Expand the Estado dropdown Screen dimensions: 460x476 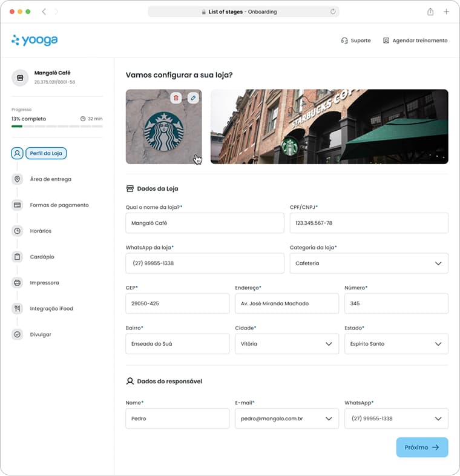[438, 344]
